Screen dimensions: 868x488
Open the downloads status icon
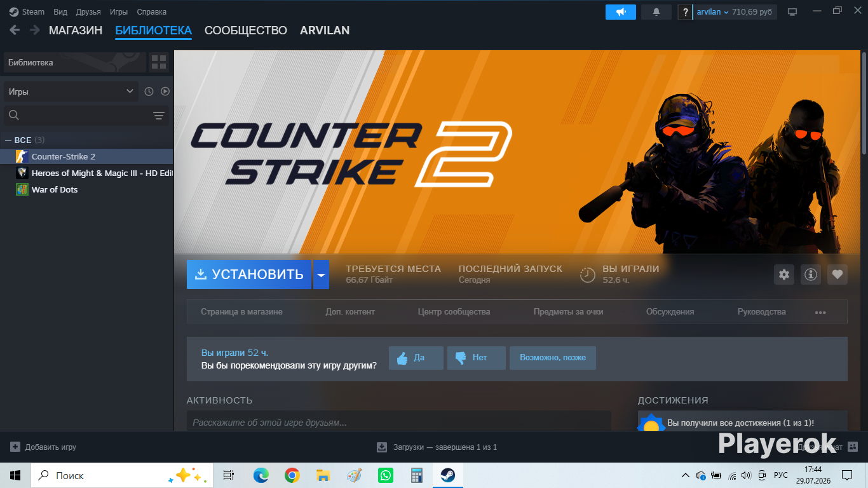pyautogui.click(x=382, y=447)
